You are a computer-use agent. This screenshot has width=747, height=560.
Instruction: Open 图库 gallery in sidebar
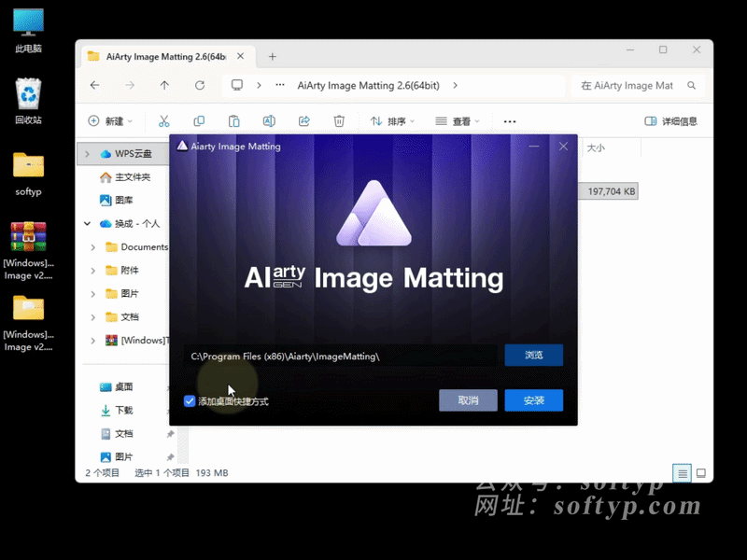tap(117, 200)
